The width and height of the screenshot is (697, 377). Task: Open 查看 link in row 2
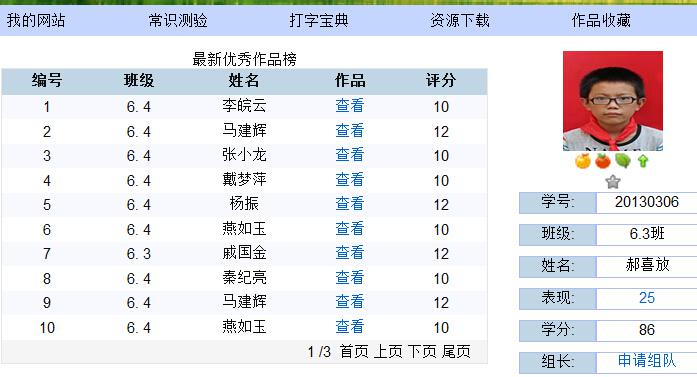click(x=350, y=131)
